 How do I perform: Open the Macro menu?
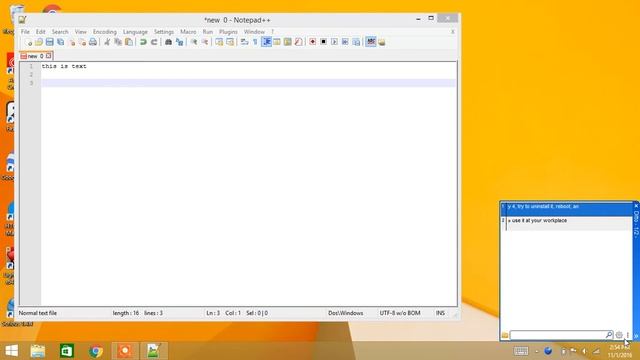click(188, 32)
